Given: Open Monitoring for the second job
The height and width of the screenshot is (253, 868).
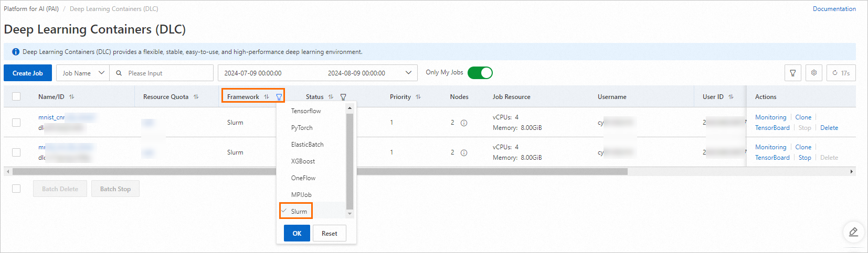Looking at the screenshot, I should (770, 147).
